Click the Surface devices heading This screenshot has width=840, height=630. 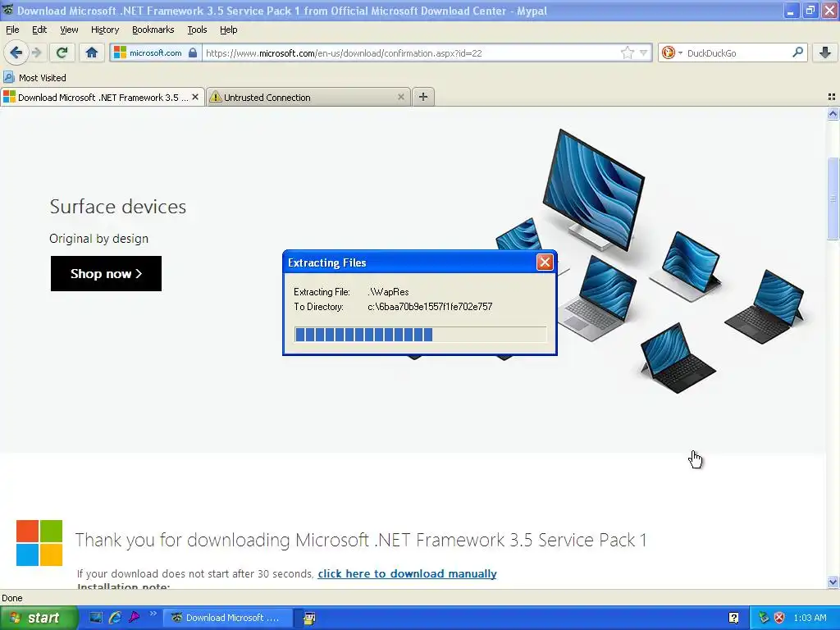118,206
